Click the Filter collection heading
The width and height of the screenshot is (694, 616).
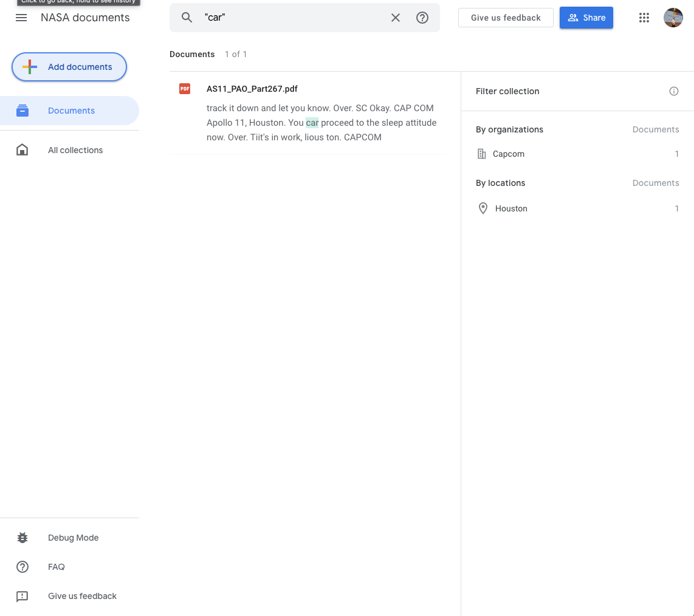coord(507,91)
